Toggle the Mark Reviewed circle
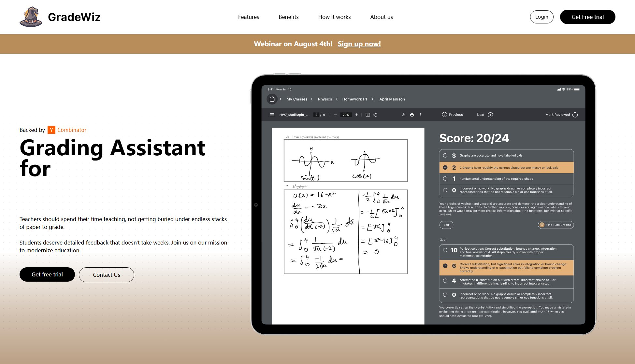This screenshot has width=635, height=364. [575, 115]
